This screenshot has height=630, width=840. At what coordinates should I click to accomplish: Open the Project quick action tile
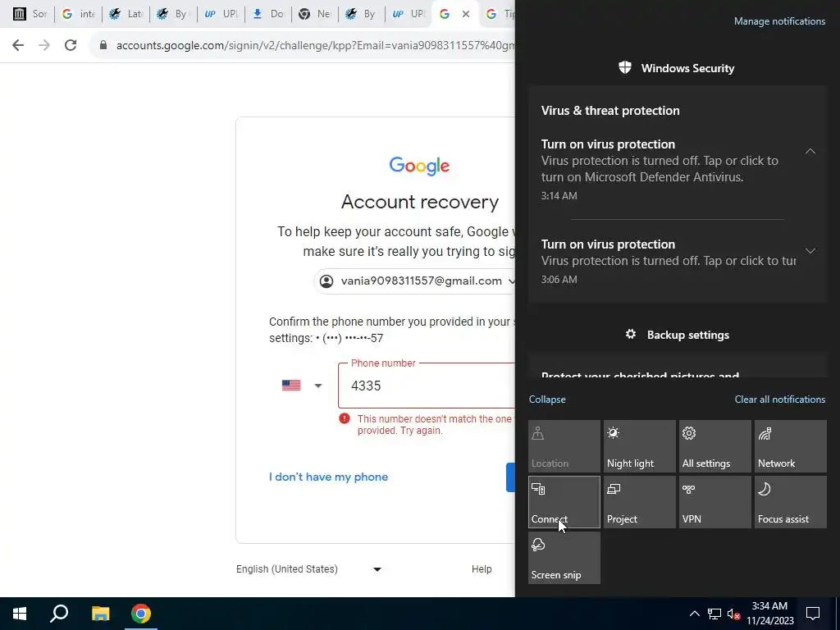click(x=640, y=502)
